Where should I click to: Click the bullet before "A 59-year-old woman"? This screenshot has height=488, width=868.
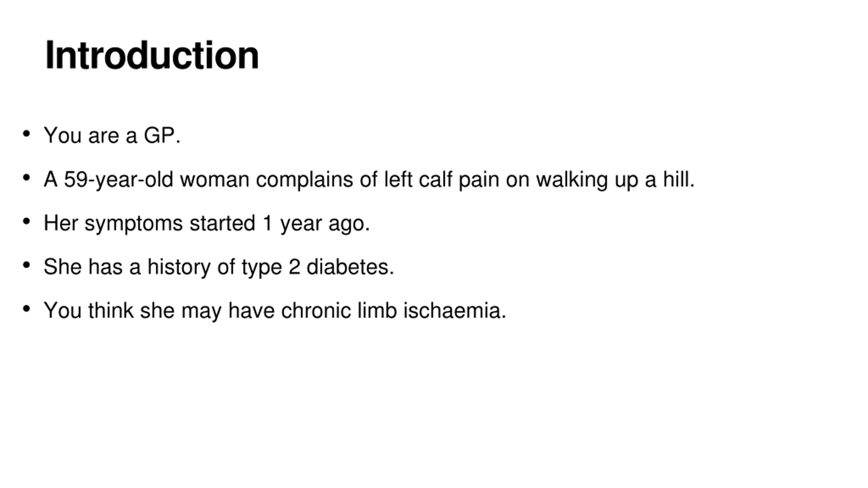coord(26,178)
